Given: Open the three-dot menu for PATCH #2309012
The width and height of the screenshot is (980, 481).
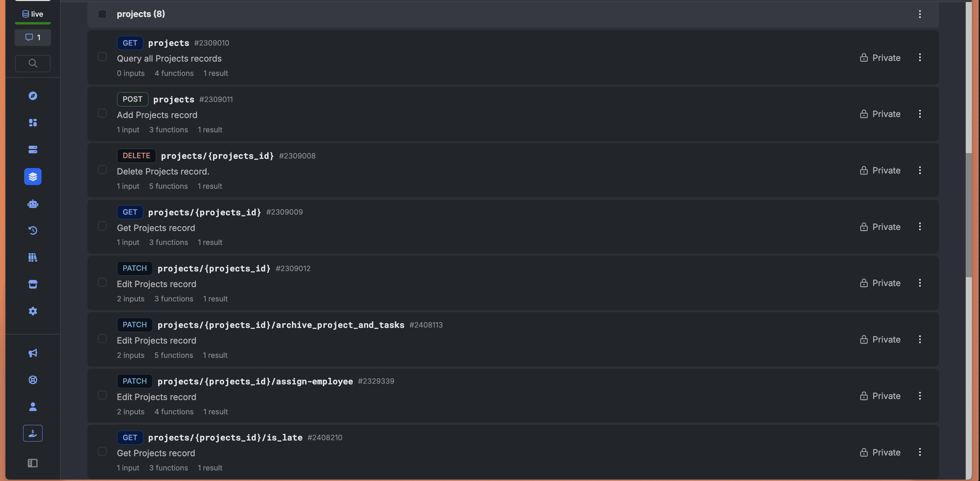Looking at the screenshot, I should (x=919, y=283).
